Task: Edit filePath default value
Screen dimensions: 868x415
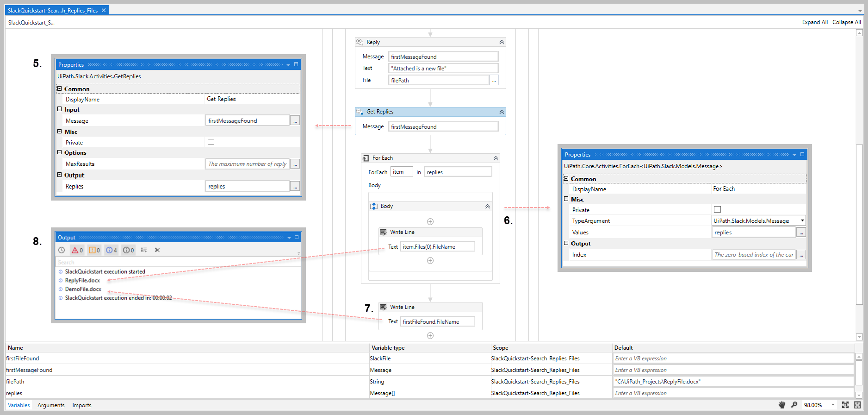Action: [x=733, y=382]
